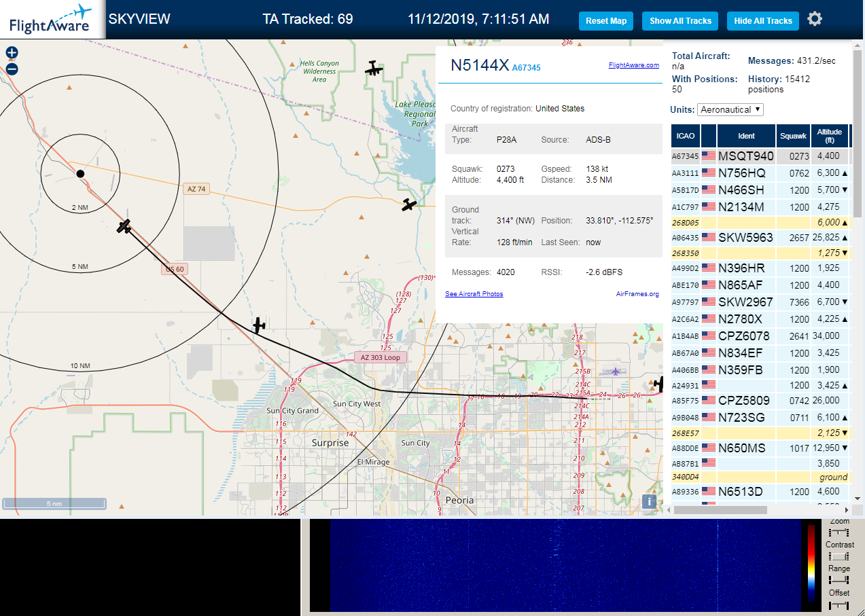The width and height of the screenshot is (865, 616).
Task: Adjust the waterfall Range slider
Action: (839, 580)
